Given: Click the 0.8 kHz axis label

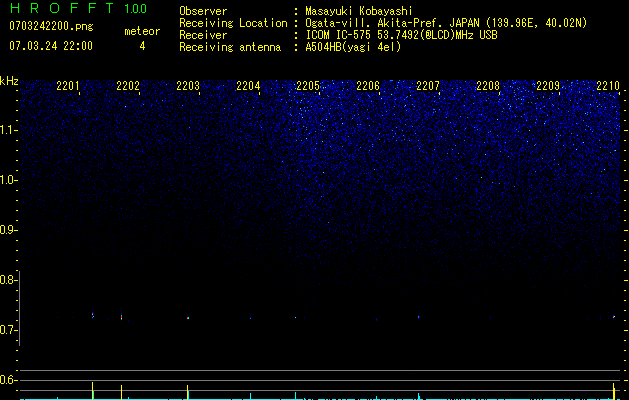Looking at the screenshot, I should [x=7, y=280].
